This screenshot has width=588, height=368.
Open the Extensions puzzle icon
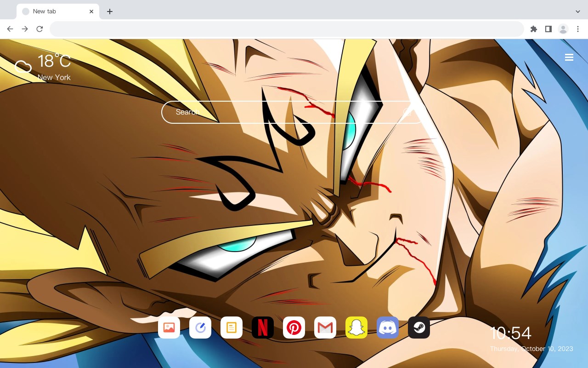533,29
